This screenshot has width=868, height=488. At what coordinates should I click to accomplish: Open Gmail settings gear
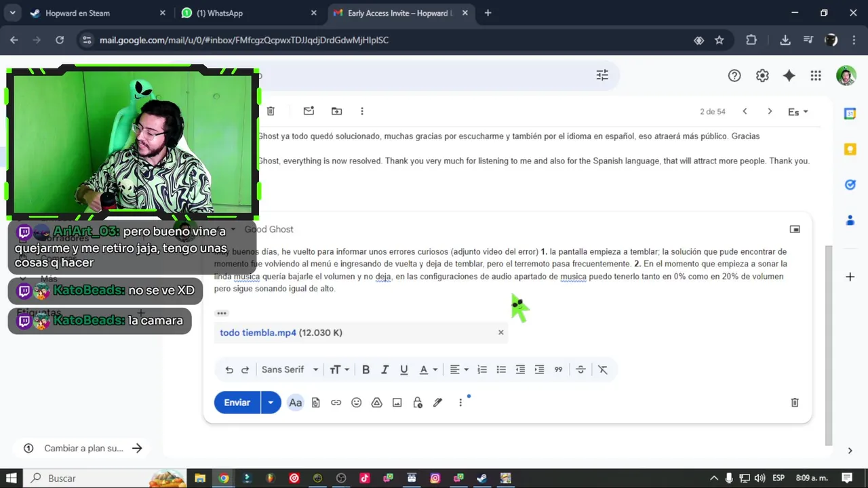click(762, 76)
